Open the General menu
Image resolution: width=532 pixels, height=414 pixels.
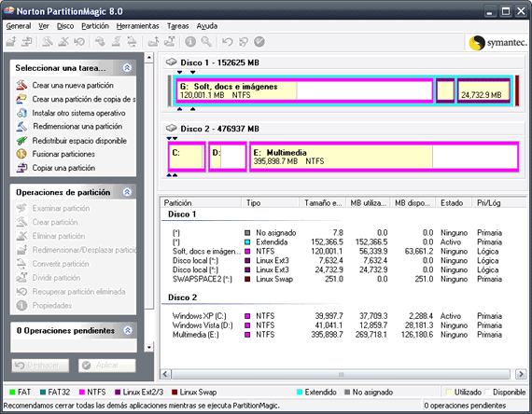(19, 26)
